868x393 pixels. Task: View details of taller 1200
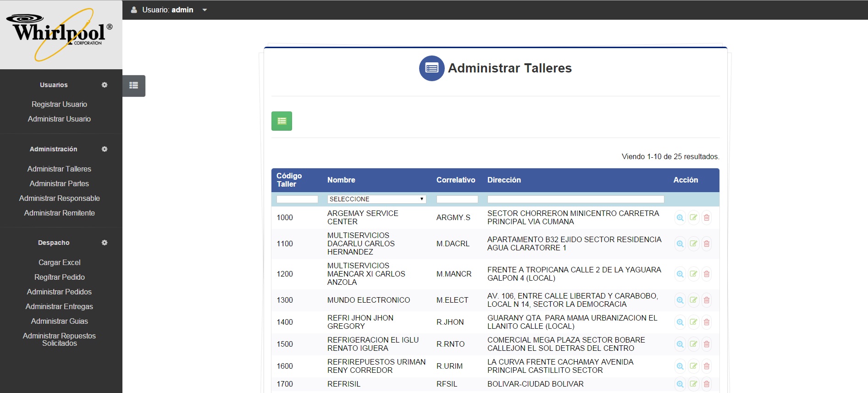click(x=680, y=274)
